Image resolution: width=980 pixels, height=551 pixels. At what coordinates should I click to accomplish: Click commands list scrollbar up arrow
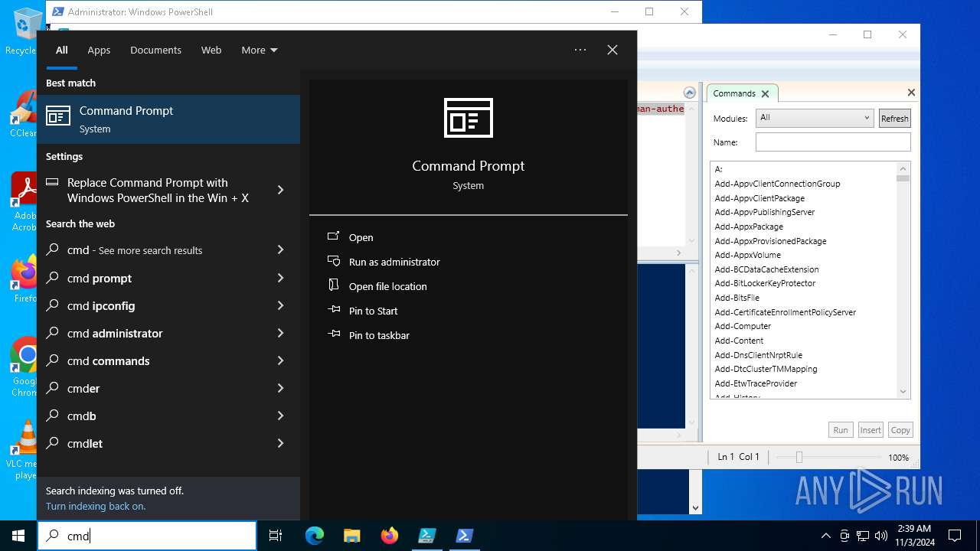903,168
